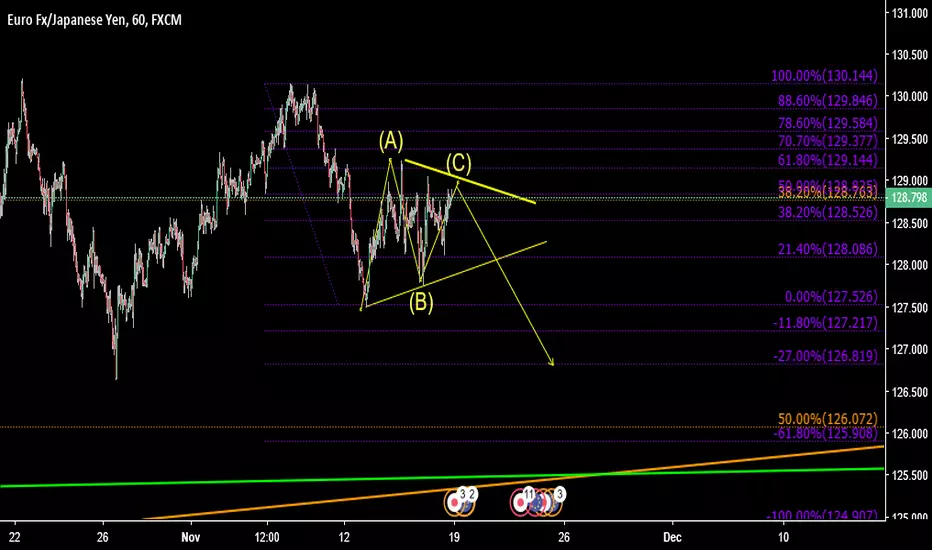Click the -27.00%(126.819) Fibonacci label
The width and height of the screenshot is (932, 550).
825,356
